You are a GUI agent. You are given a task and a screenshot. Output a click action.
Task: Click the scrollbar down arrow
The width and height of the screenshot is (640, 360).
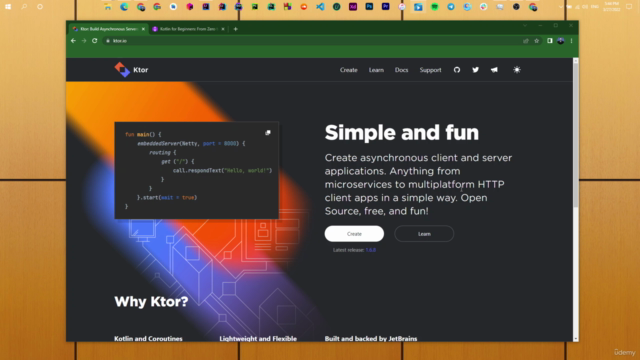click(576, 339)
